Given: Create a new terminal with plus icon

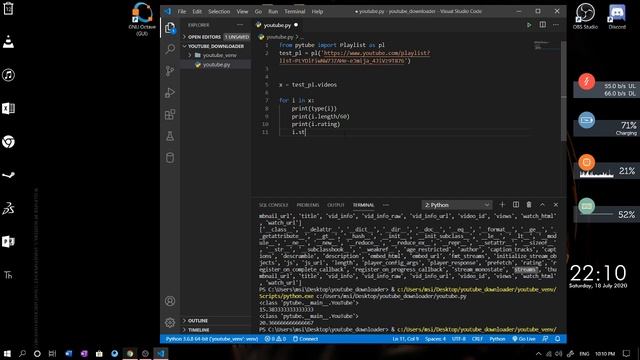Looking at the screenshot, I should (x=502, y=204).
